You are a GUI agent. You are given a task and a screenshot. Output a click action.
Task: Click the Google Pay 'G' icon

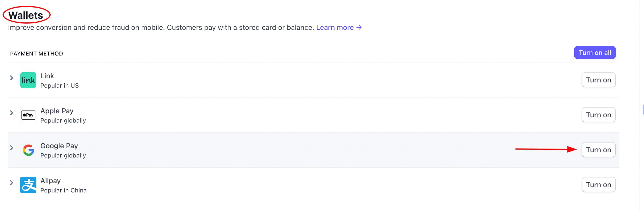coord(28,150)
